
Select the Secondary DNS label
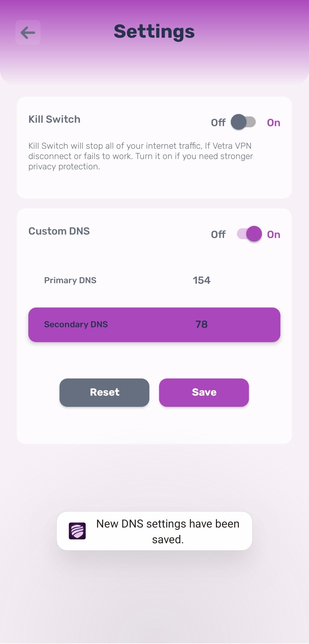(x=76, y=324)
